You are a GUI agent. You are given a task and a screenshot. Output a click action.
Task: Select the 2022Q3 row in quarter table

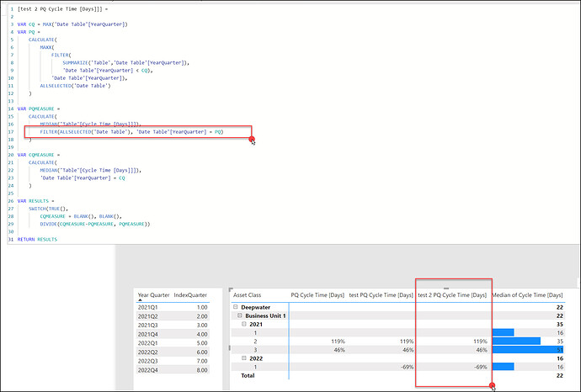pos(173,361)
